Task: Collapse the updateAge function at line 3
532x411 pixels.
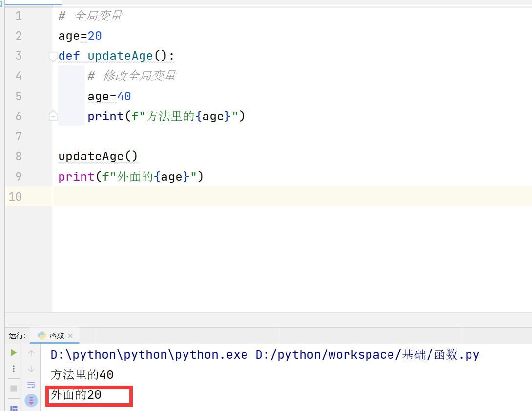Action: 53,57
